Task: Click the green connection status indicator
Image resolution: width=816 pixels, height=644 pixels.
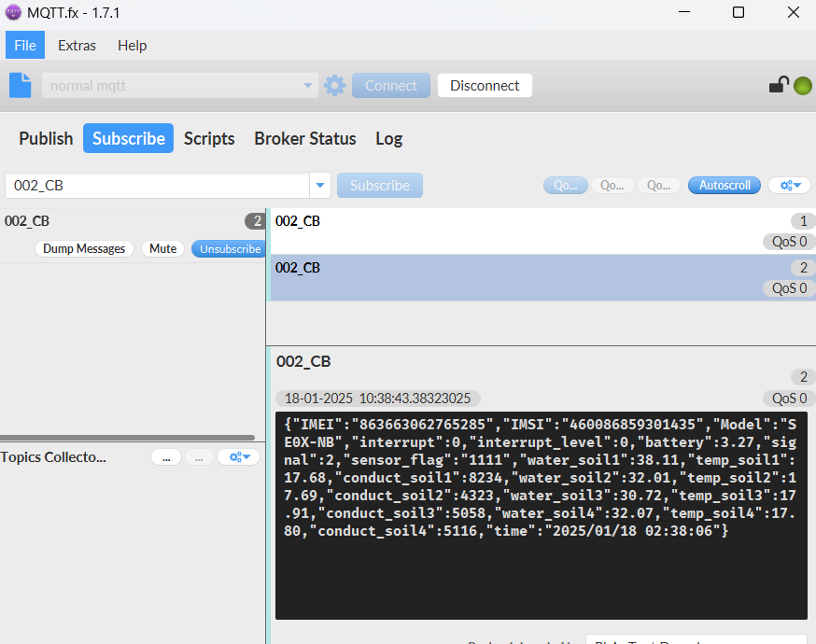Action: click(803, 86)
